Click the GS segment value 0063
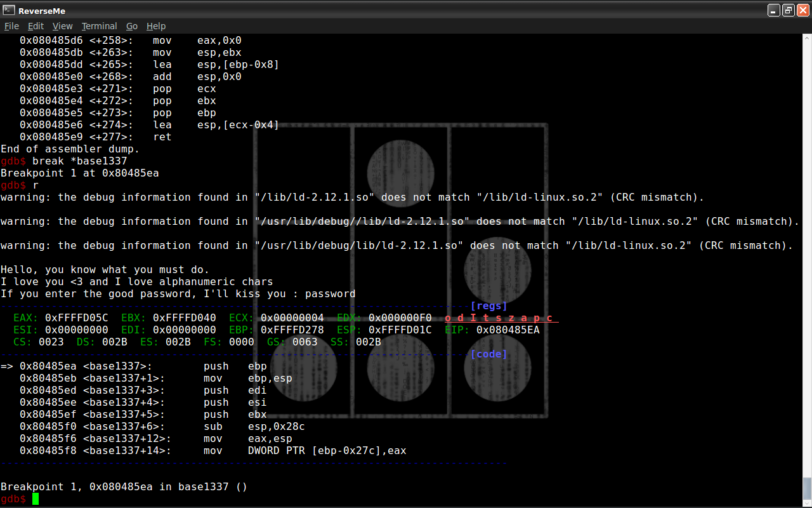The height and width of the screenshot is (508, 812). (x=305, y=342)
